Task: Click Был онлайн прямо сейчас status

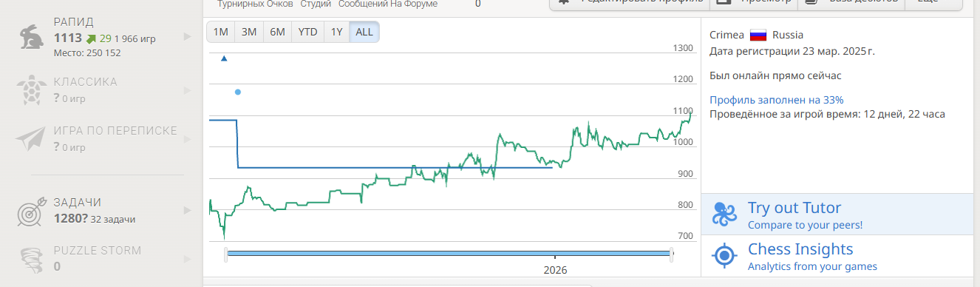Action: point(775,75)
